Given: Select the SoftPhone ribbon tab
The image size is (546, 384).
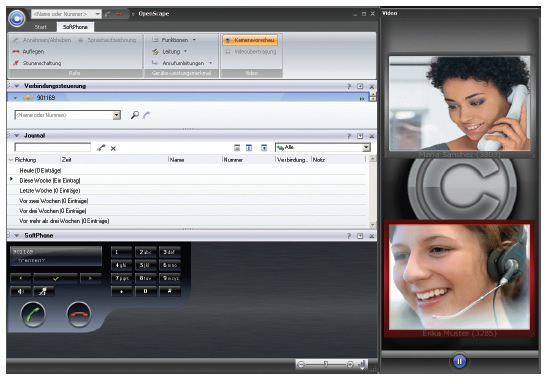Looking at the screenshot, I should coord(75,27).
